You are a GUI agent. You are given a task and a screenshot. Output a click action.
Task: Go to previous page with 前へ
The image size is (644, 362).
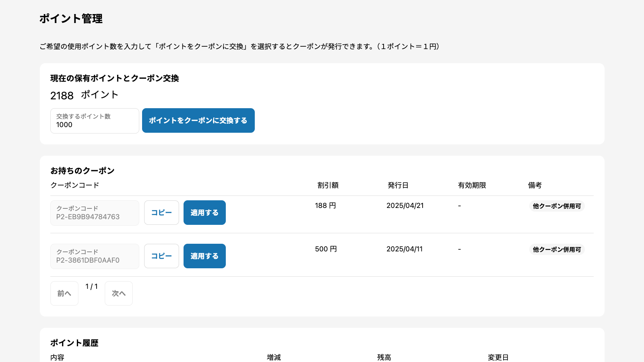[x=64, y=293]
